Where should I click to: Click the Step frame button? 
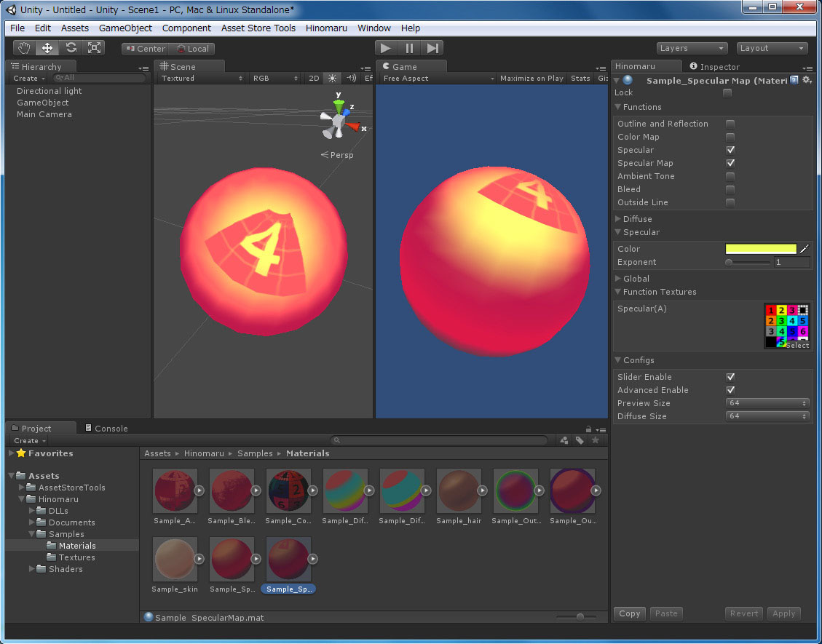[x=432, y=48]
